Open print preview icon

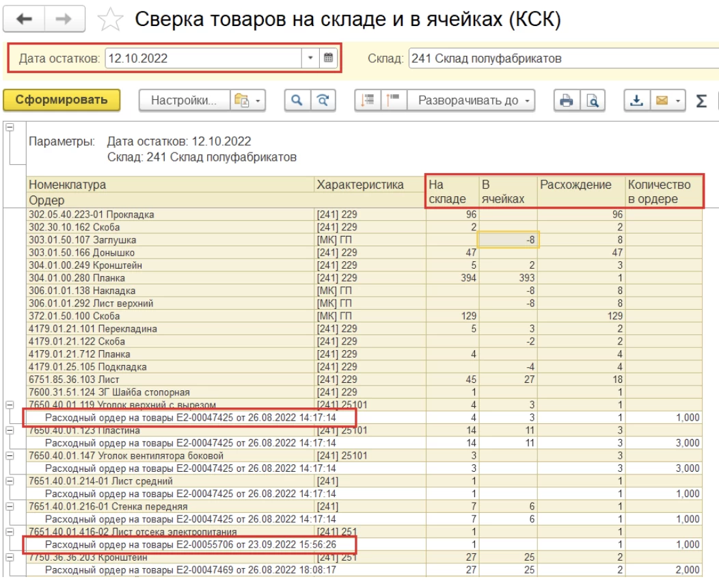(x=592, y=101)
